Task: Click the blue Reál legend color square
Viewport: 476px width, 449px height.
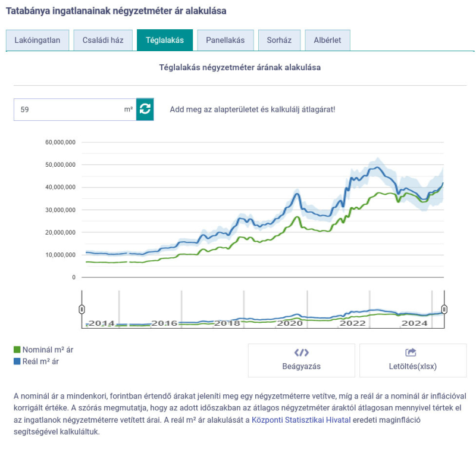Action: (x=17, y=361)
